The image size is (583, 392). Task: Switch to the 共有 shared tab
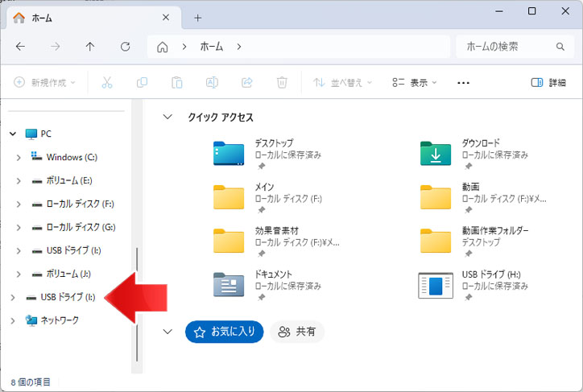[x=297, y=332]
